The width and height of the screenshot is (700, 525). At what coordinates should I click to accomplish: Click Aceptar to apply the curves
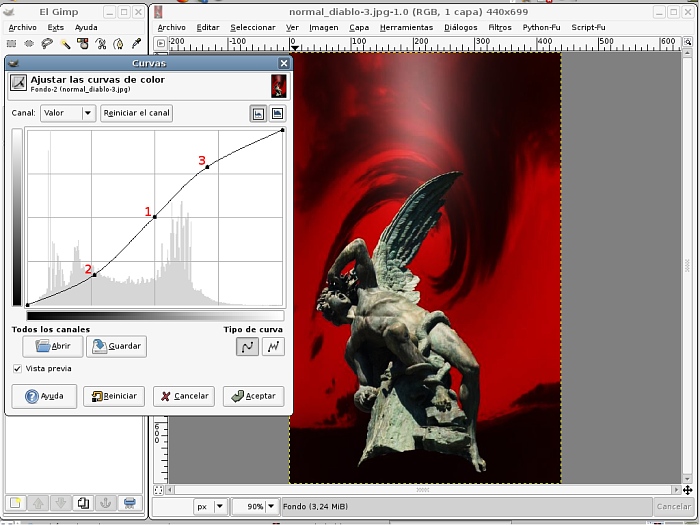click(254, 396)
